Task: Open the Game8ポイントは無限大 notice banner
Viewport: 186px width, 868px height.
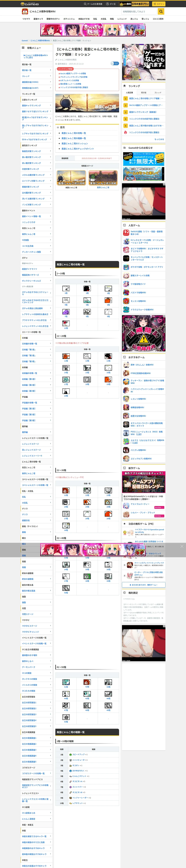Action: (144, 159)
